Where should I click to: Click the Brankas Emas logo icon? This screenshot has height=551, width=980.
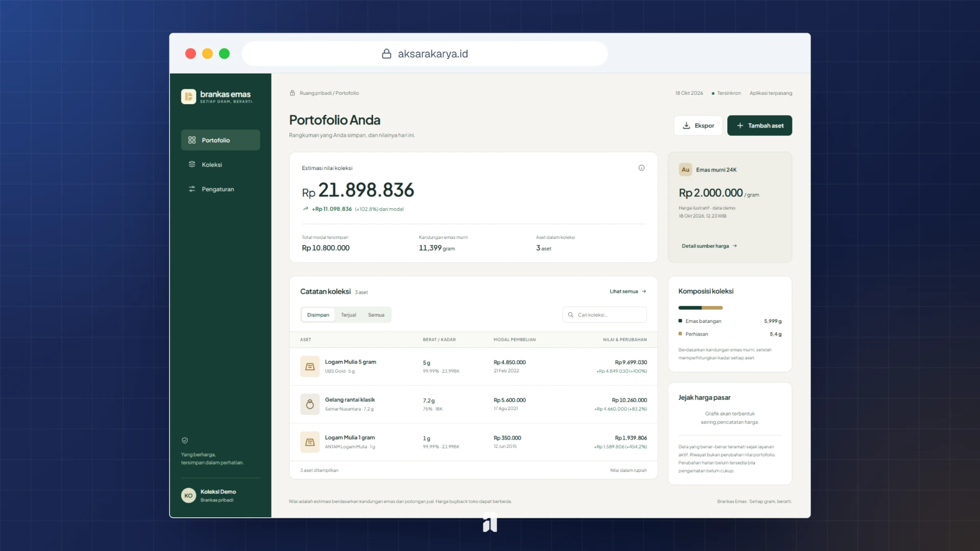pos(188,96)
